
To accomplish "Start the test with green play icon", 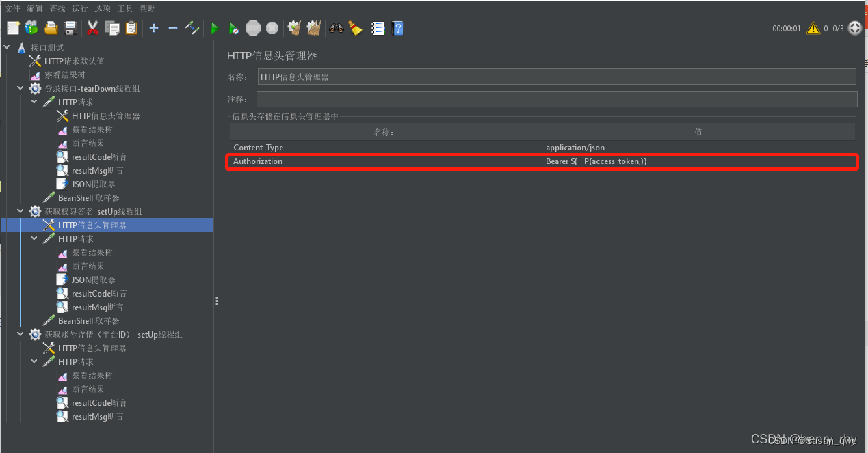I will [215, 28].
